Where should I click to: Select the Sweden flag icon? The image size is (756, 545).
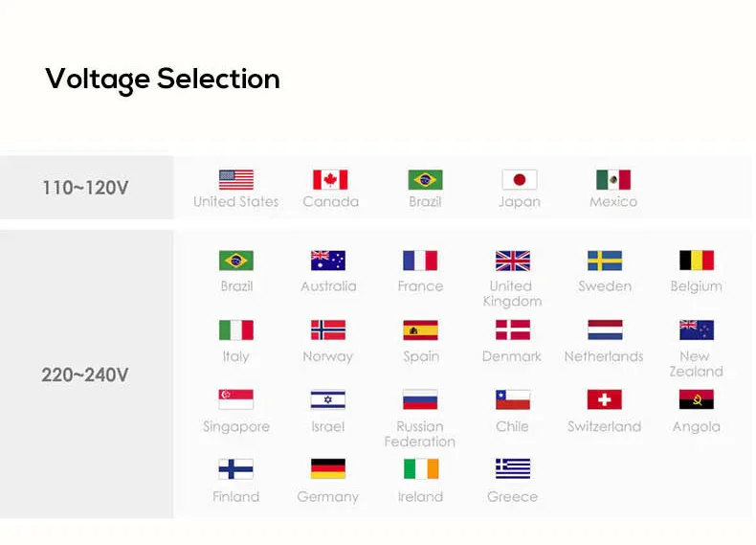click(x=605, y=261)
